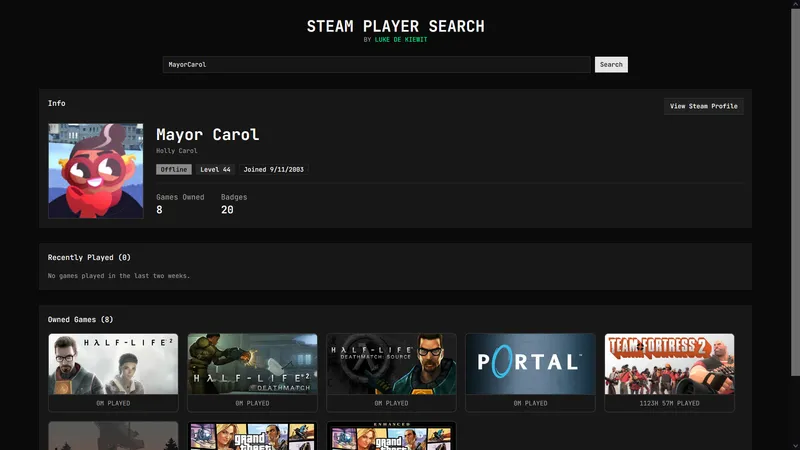Click the Steam Player Search title
This screenshot has height=450, width=800.
coord(395,27)
